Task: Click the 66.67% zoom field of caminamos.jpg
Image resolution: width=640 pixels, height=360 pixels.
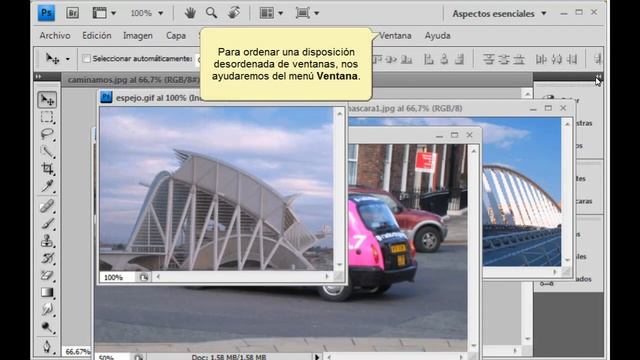Action: tap(77, 351)
